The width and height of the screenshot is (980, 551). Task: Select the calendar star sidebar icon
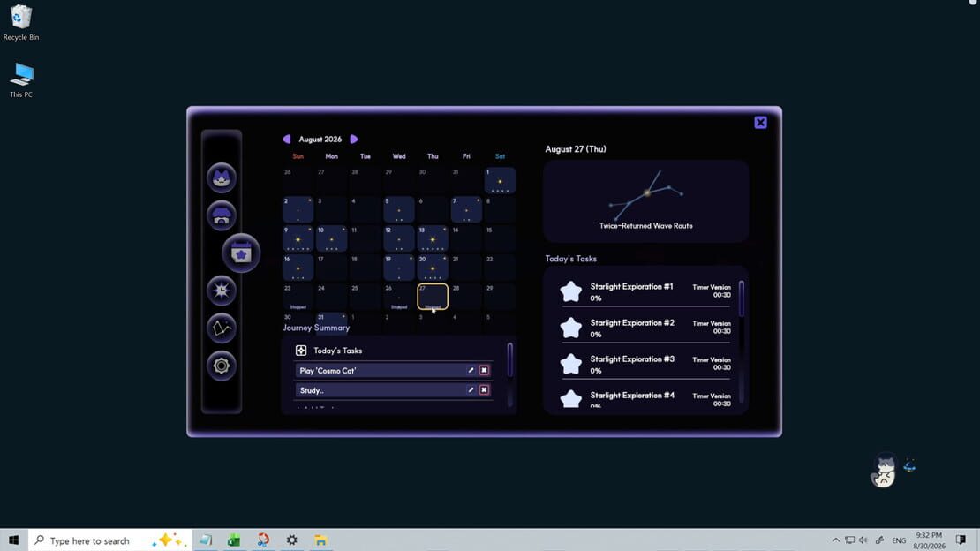[241, 253]
